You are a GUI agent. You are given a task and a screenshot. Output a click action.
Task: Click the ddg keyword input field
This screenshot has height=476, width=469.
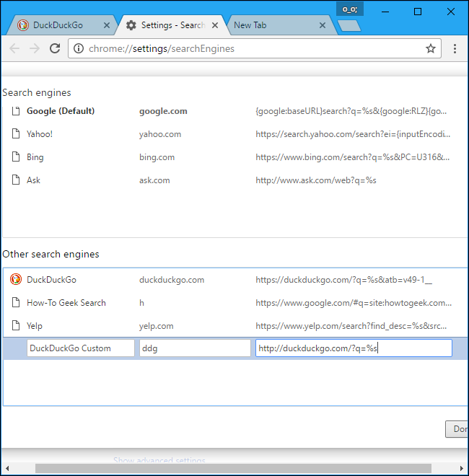click(195, 348)
